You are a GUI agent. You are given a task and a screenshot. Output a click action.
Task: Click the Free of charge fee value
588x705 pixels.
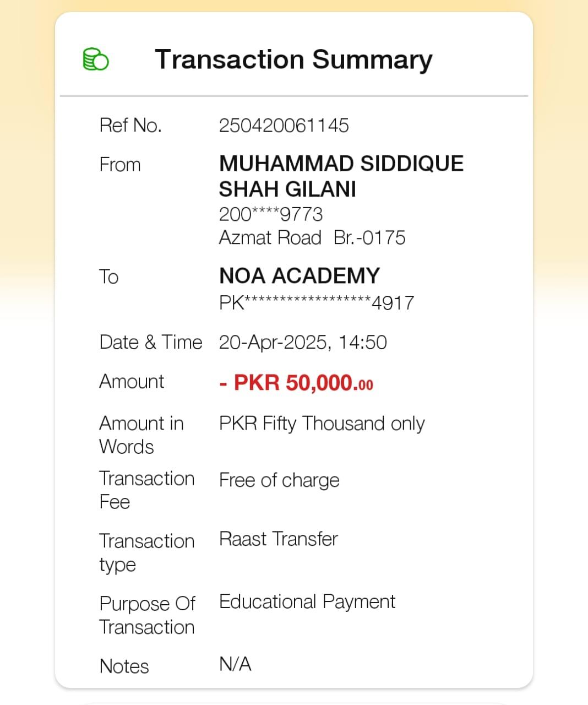[279, 480]
